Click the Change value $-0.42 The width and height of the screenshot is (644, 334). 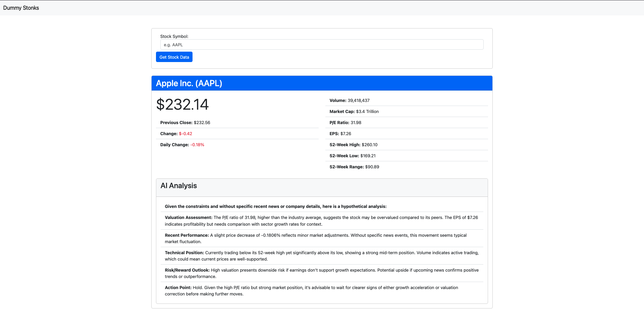(x=185, y=134)
